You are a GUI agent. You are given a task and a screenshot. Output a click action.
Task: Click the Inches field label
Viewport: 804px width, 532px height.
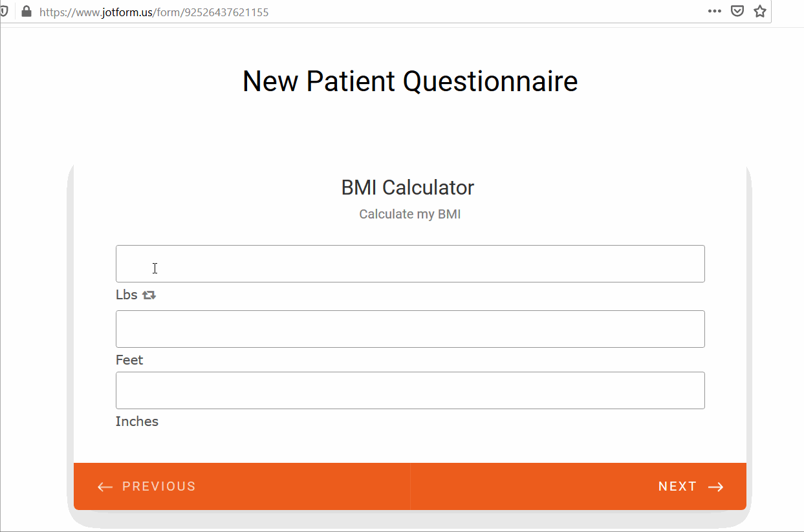[136, 421]
